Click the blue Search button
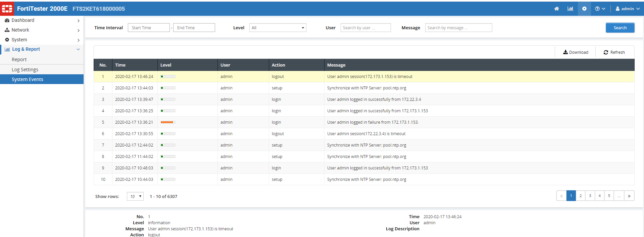Screen dimensions: 644x237 click(x=620, y=28)
